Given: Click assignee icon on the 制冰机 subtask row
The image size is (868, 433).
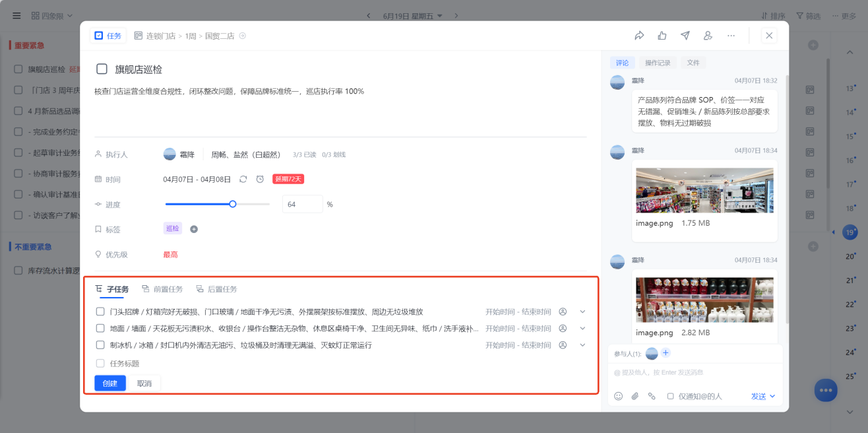Looking at the screenshot, I should point(563,345).
